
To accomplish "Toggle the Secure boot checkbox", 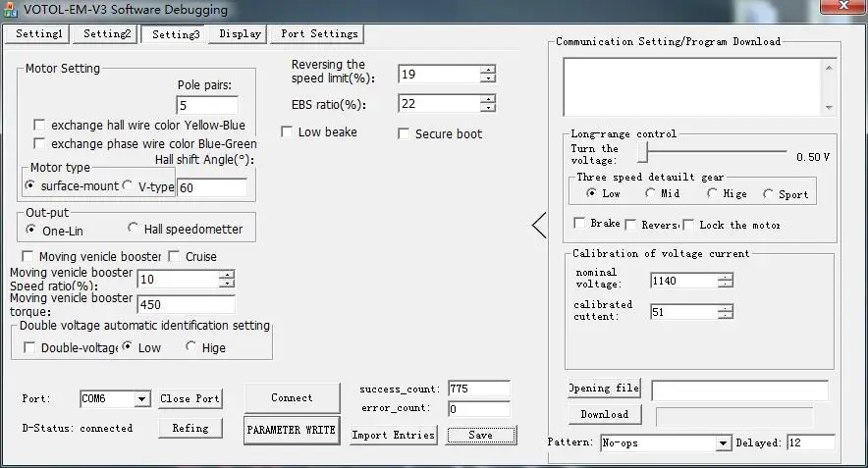I will [405, 133].
